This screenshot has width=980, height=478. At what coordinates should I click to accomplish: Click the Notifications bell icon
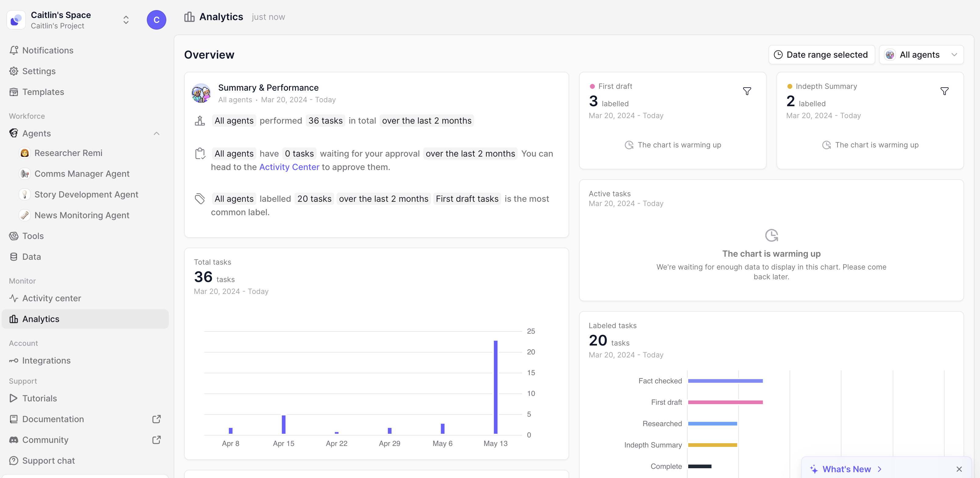coord(14,50)
